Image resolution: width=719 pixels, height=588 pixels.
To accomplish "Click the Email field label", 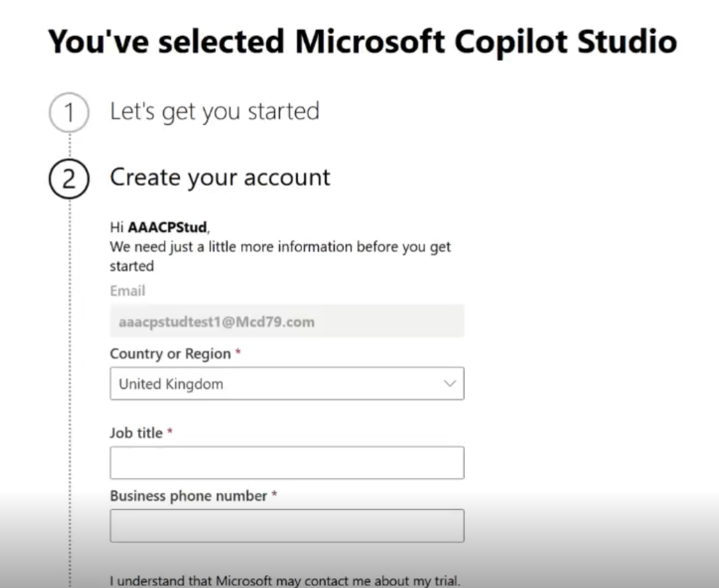I will click(128, 291).
